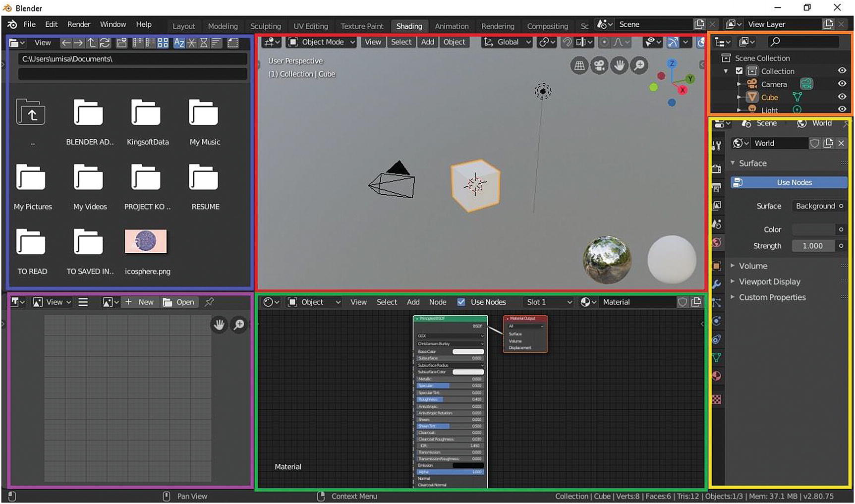
Task: Open shader type Object dropdown
Action: [x=314, y=302]
